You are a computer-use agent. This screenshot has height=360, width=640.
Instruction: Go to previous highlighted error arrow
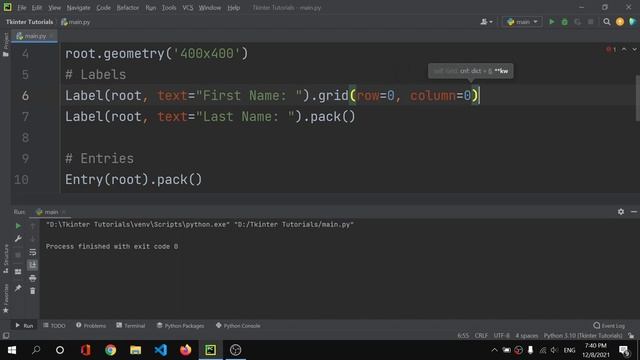pyautogui.click(x=624, y=49)
